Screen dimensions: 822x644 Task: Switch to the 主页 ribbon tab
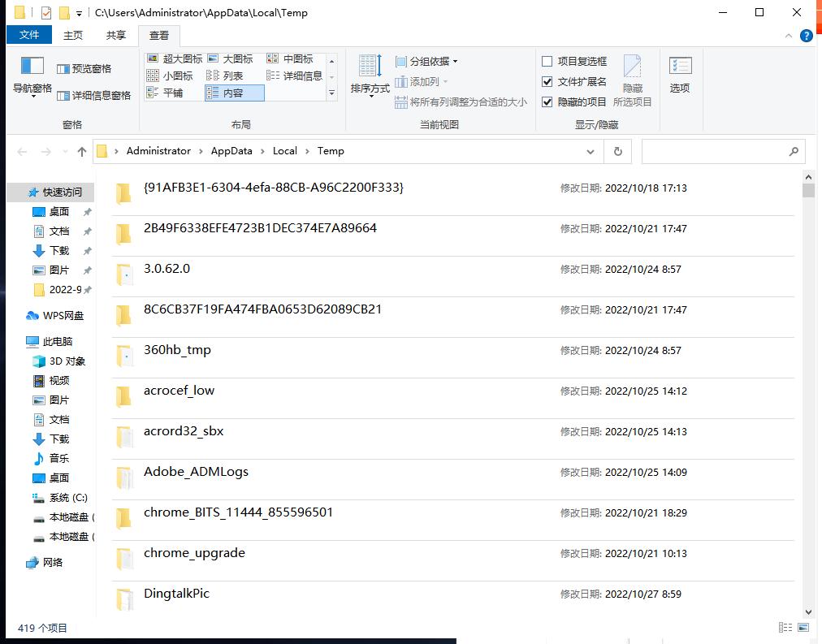click(73, 35)
